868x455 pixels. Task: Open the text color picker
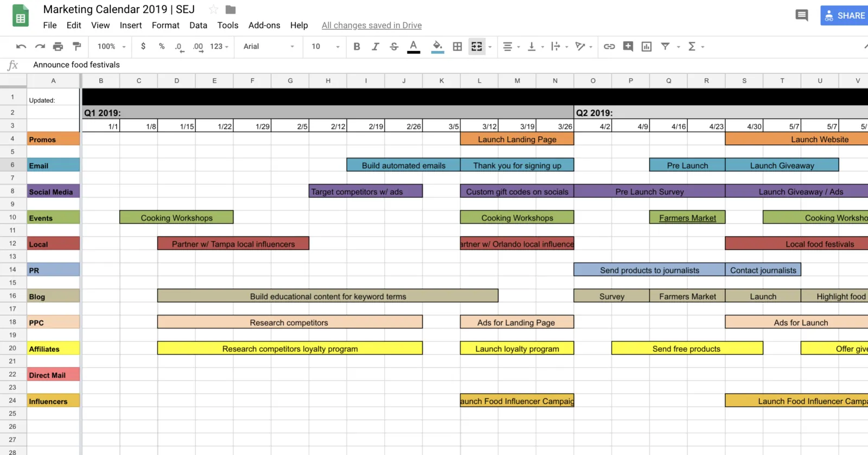[413, 47]
